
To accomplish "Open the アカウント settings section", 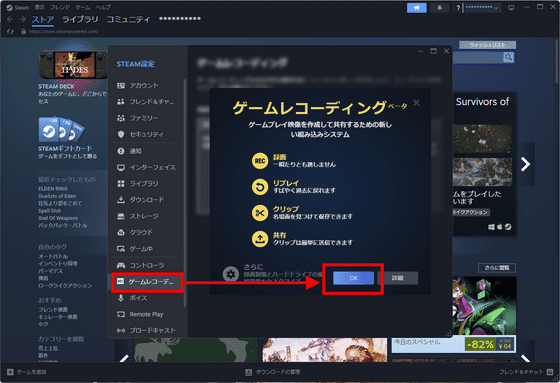I will [x=145, y=85].
